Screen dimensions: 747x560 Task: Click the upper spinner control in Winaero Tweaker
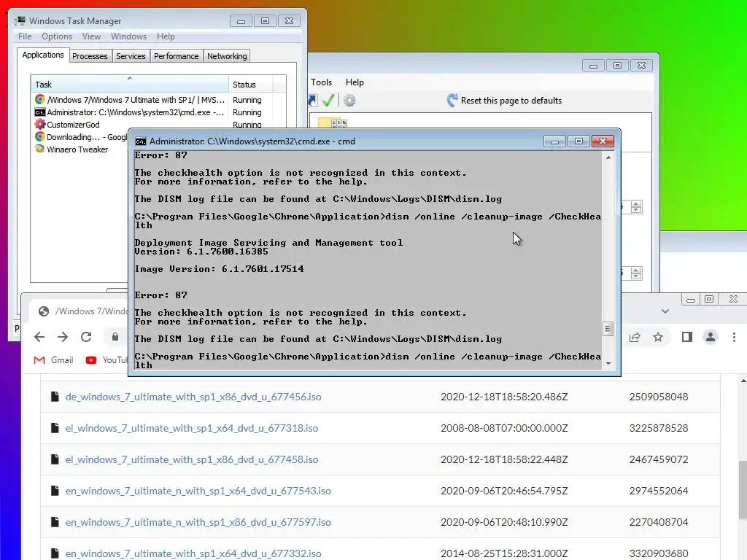[636, 207]
